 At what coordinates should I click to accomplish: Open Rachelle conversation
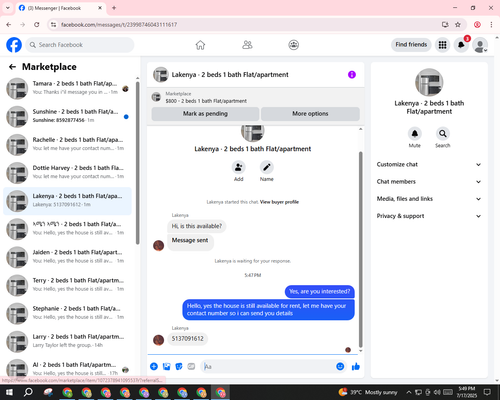pyautogui.click(x=67, y=145)
